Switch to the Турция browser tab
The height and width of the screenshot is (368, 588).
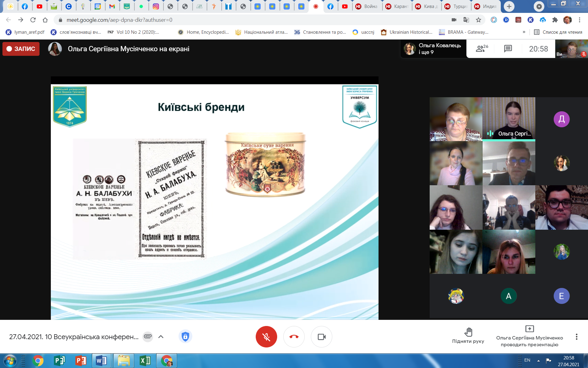(456, 6)
